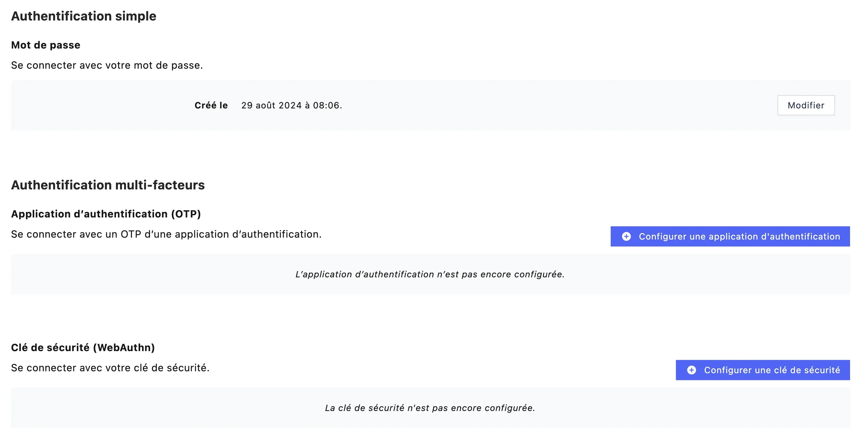Click plus icon for security key setup

click(x=691, y=370)
